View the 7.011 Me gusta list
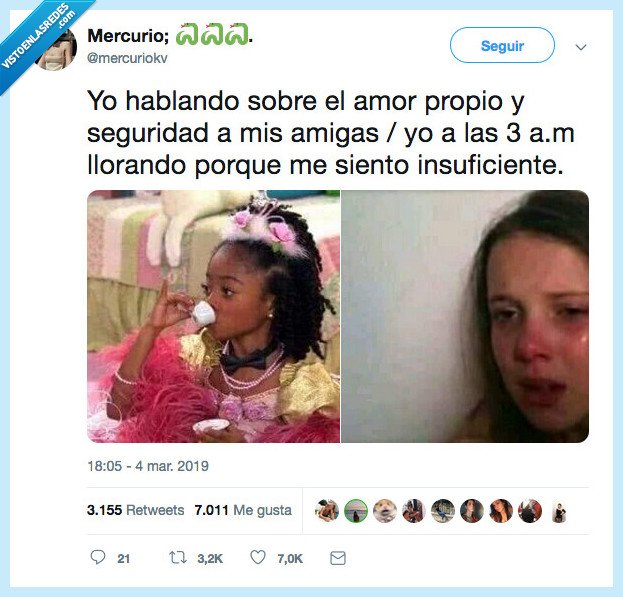Viewport: 623px width, 597px height. [243, 510]
